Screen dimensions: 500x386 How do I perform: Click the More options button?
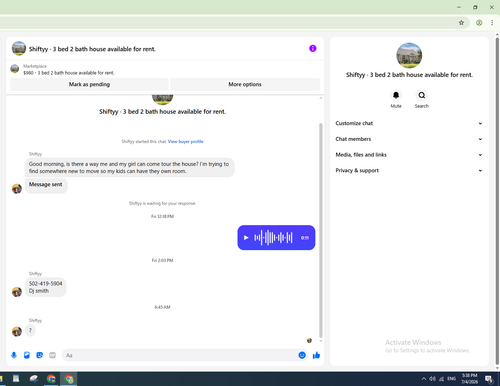coord(245,84)
